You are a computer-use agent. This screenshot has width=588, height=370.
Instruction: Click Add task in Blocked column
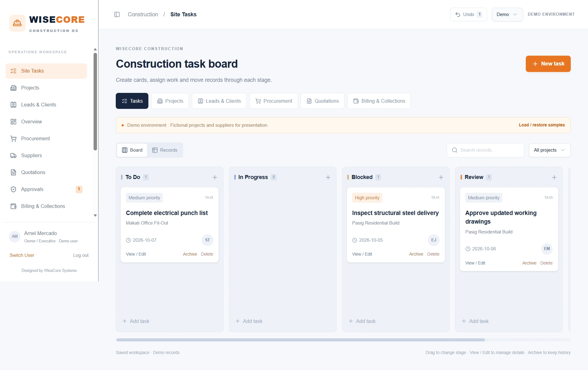362,321
